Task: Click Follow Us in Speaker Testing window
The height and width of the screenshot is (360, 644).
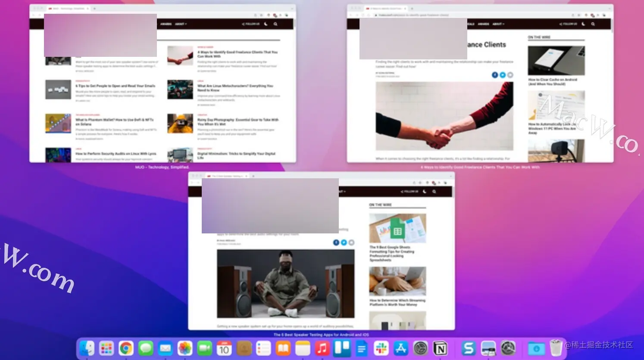Action: pyautogui.click(x=410, y=192)
